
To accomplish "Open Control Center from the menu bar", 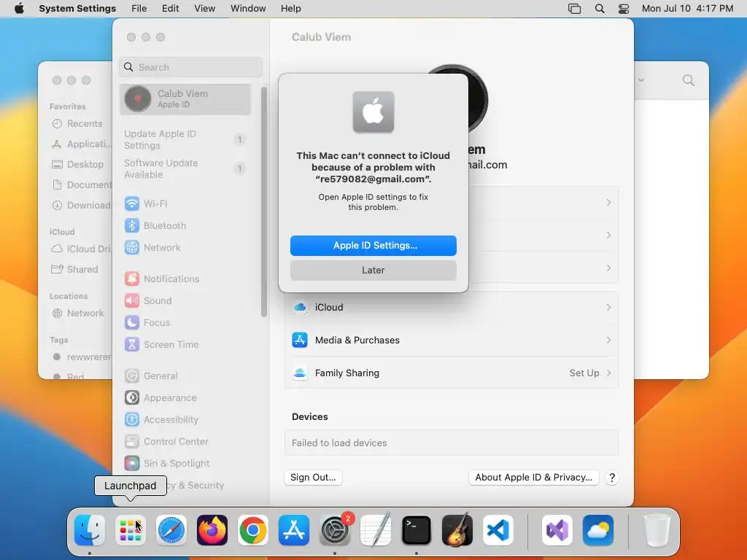I will [x=624, y=9].
